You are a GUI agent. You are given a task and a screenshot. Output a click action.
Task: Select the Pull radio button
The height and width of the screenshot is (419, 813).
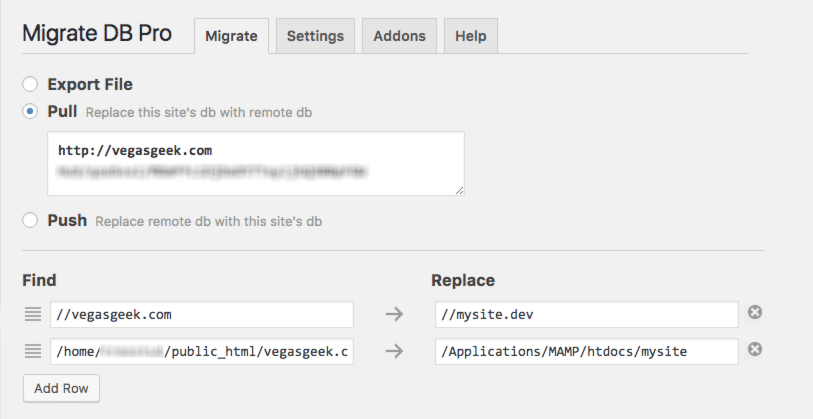click(x=31, y=112)
